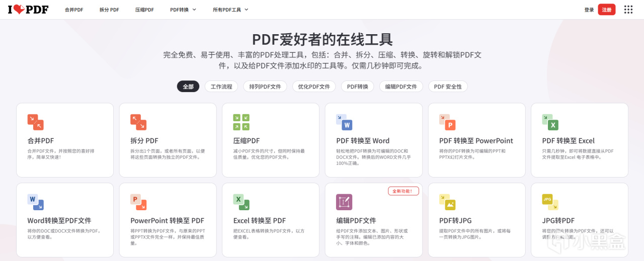644x261 pixels.
Task: Select the PDF 安全性 filter tab
Action: (x=448, y=86)
